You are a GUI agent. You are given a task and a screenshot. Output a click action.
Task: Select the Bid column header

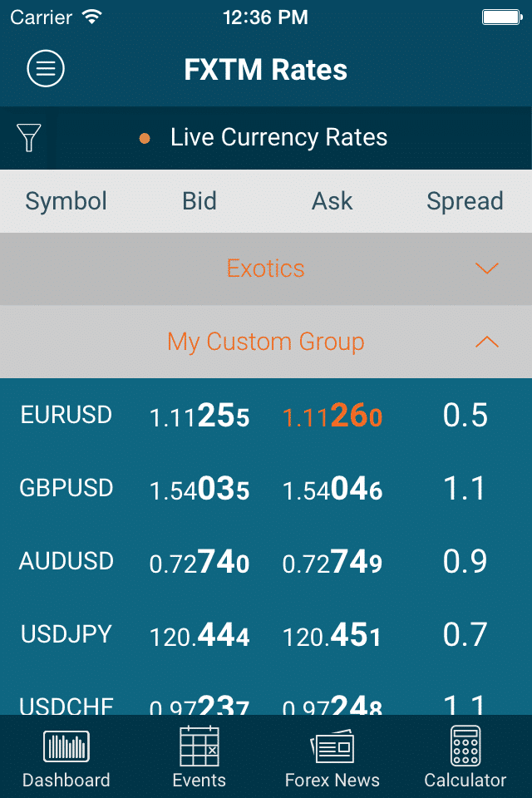pos(199,201)
